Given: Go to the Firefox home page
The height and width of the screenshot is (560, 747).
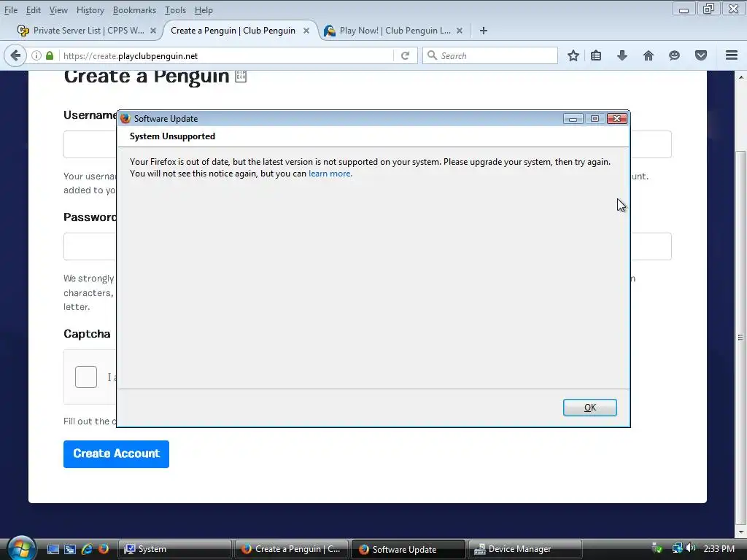Looking at the screenshot, I should click(x=649, y=55).
